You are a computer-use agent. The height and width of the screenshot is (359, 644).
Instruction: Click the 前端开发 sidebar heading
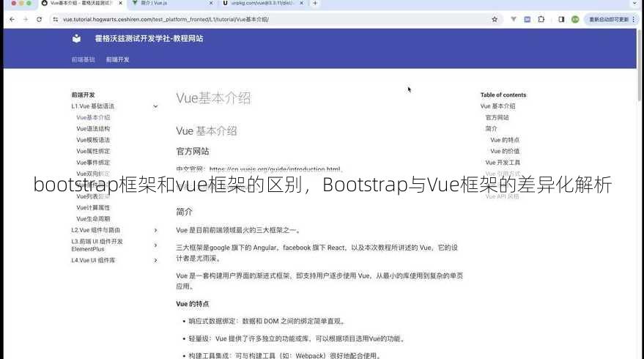click(x=83, y=95)
